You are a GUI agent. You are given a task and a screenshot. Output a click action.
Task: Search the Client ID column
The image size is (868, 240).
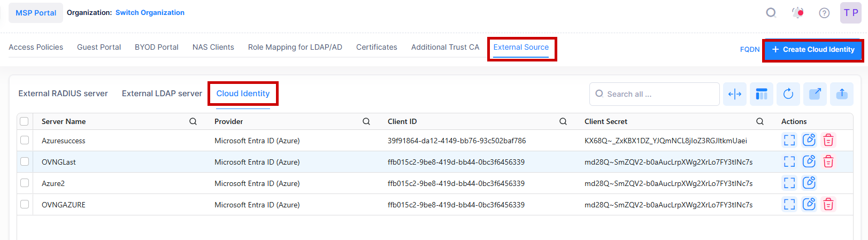point(563,121)
